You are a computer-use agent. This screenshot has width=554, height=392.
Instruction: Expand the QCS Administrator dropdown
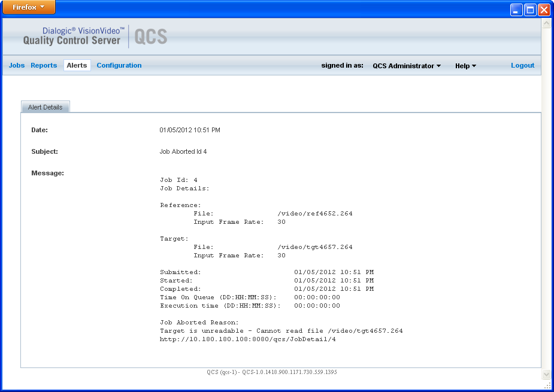(406, 66)
